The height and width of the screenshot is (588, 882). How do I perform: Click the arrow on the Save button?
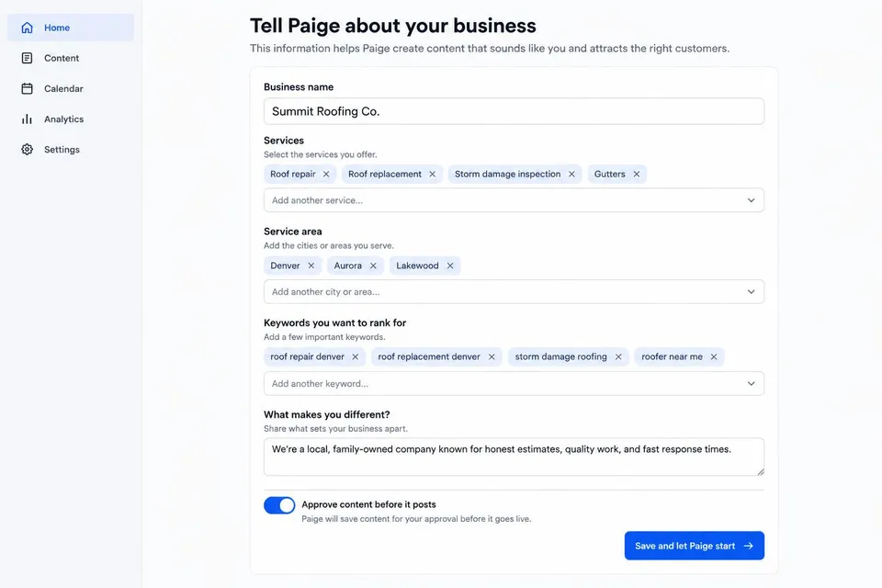click(x=749, y=546)
